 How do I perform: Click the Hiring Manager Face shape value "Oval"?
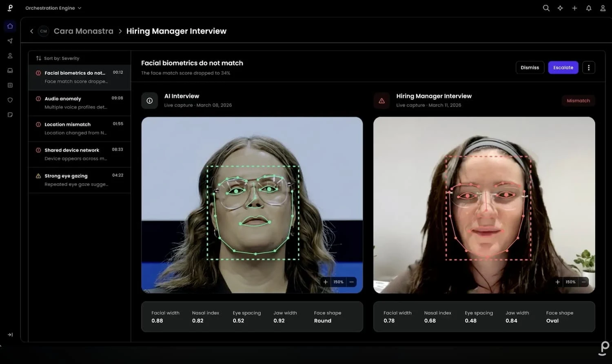coord(552,321)
